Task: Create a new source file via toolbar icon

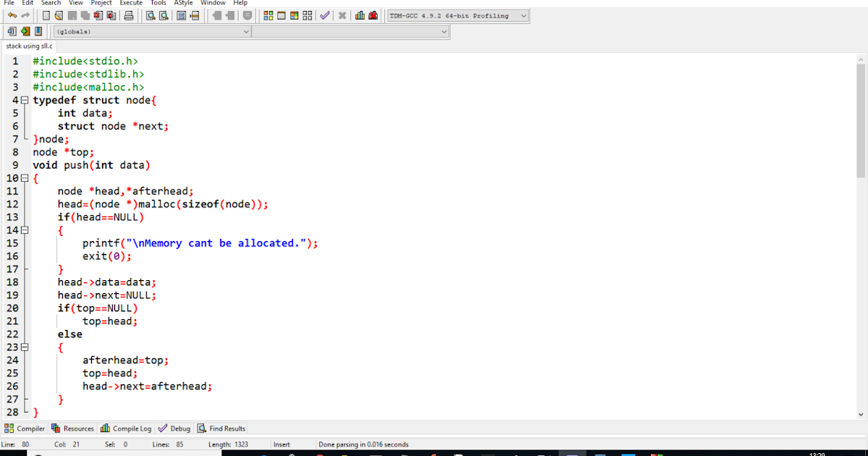Action: coord(46,15)
